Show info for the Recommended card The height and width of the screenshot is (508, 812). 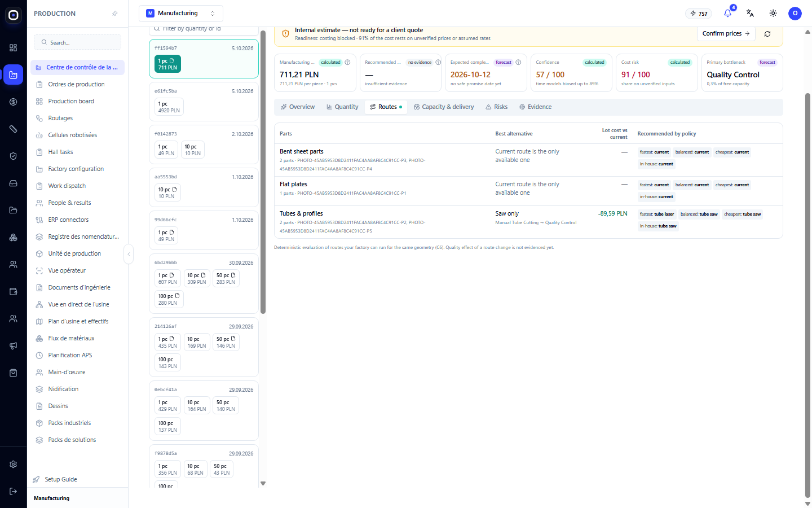438,62
